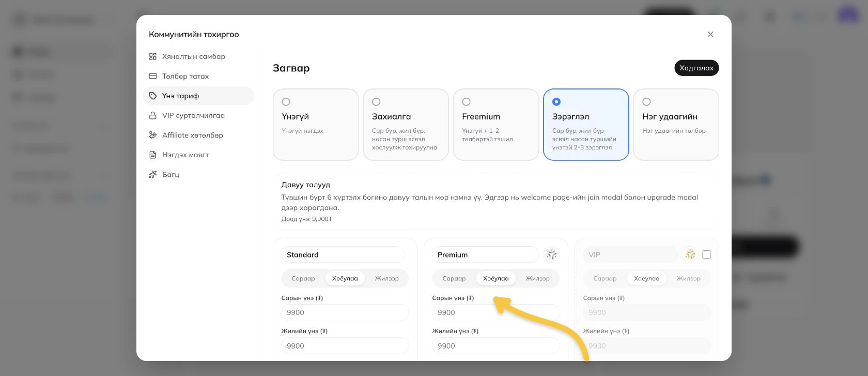This screenshot has width=868, height=376.
Task: Click the Affiliate хөтөлбөр icon
Action: click(153, 135)
